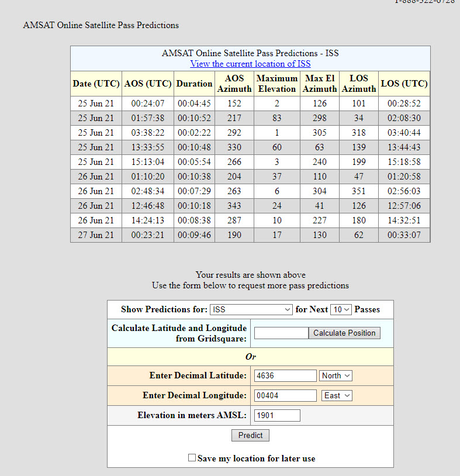The height and width of the screenshot is (476, 460).
Task: Click the text Your results are shown above
Action: tap(250, 275)
